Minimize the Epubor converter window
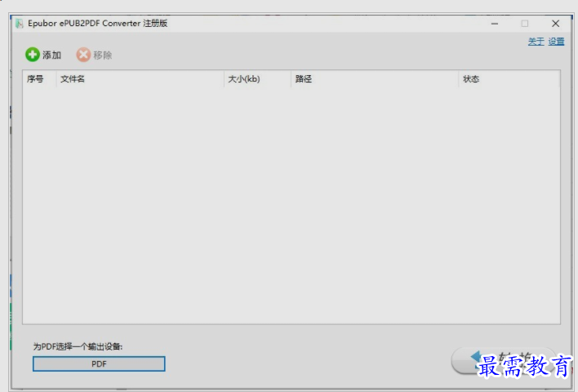 [x=495, y=24]
